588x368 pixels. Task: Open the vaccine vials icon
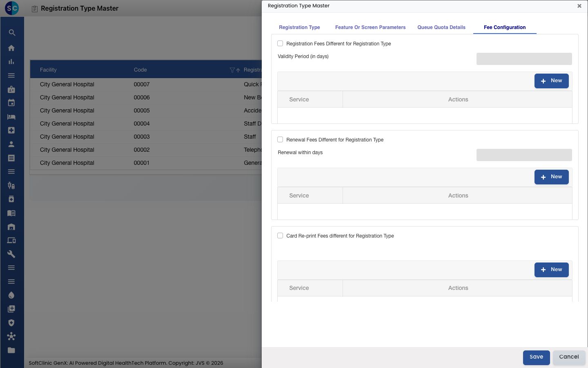pos(11,186)
